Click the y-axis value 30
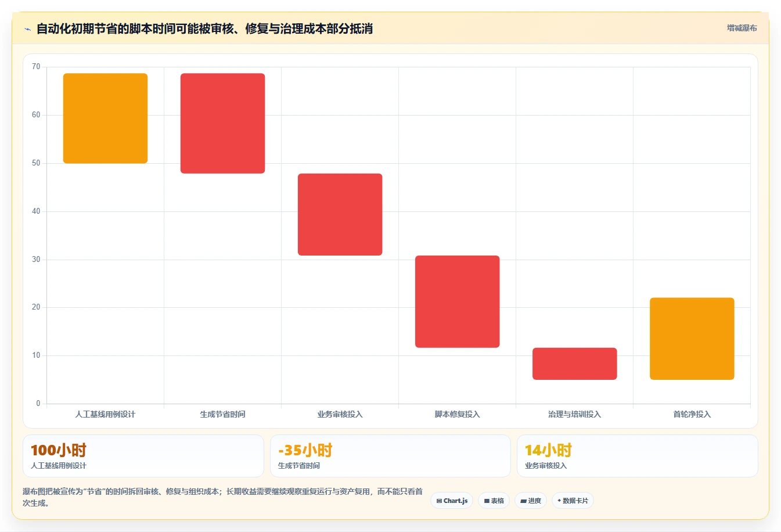The image size is (781, 532). point(36,260)
